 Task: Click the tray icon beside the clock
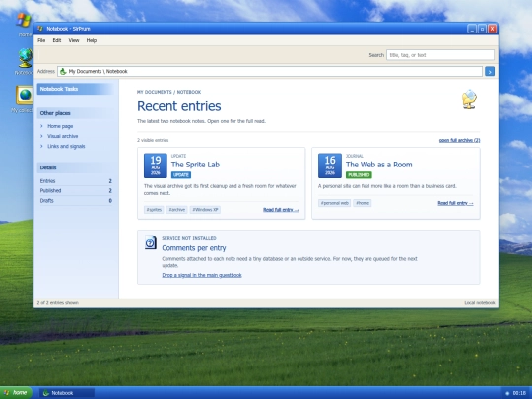507,393
